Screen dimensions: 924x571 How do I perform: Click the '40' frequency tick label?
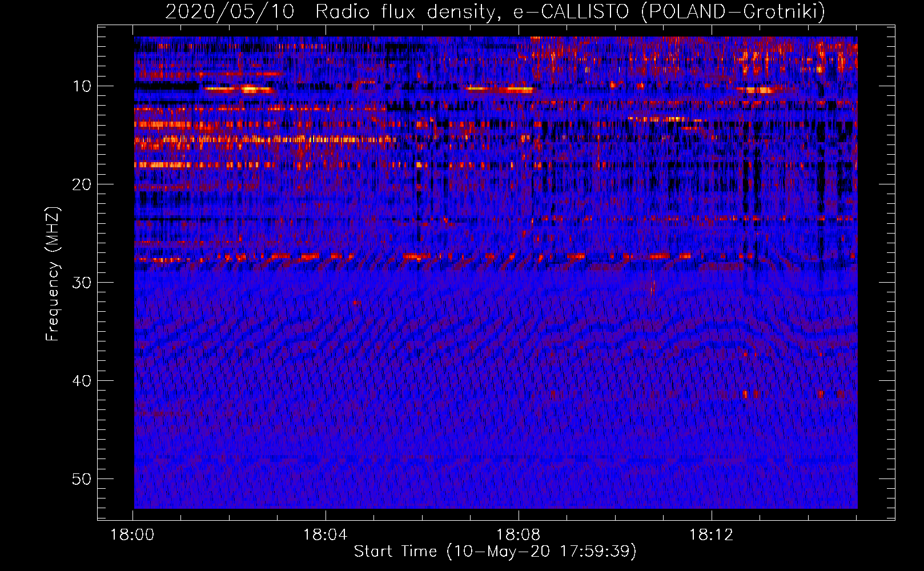(x=82, y=381)
